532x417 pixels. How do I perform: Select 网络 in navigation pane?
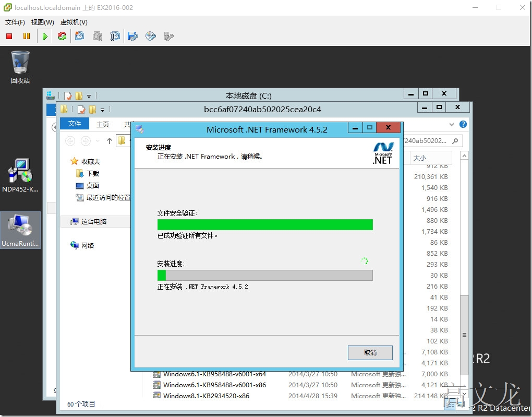point(82,245)
